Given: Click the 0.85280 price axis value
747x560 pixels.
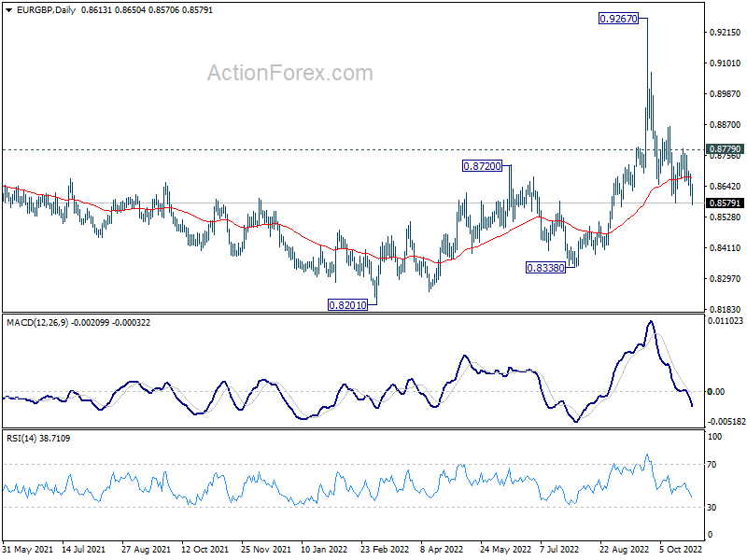Looking at the screenshot, I should tap(726, 217).
